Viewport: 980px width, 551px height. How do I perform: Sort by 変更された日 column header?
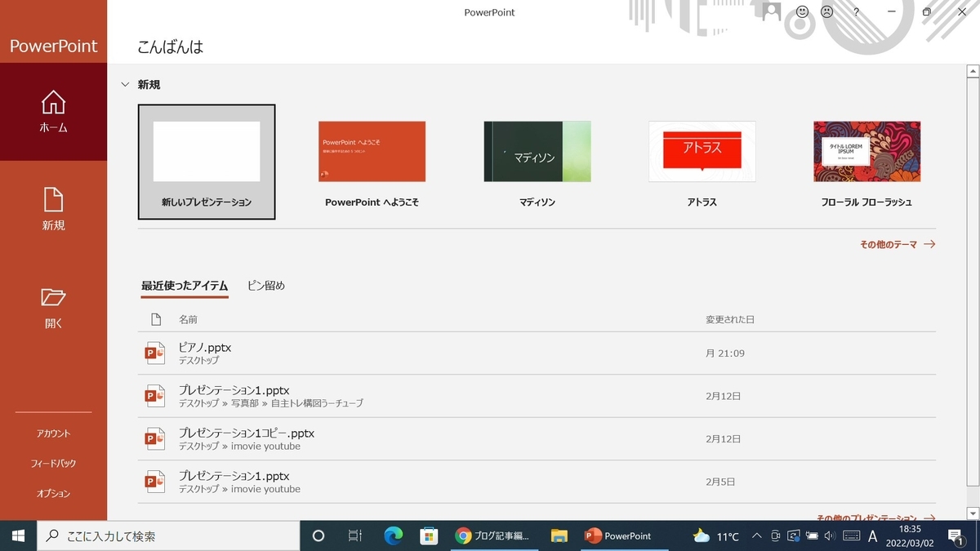click(730, 319)
